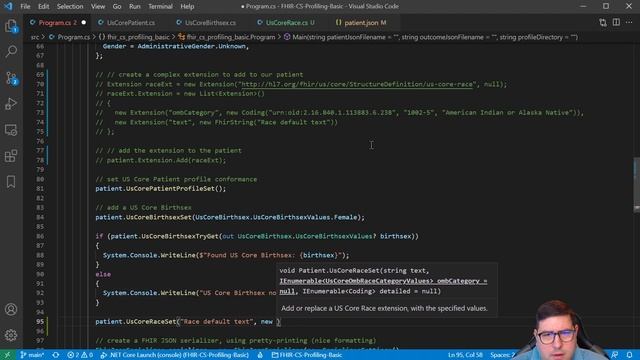Open the Go menu

point(117,7)
